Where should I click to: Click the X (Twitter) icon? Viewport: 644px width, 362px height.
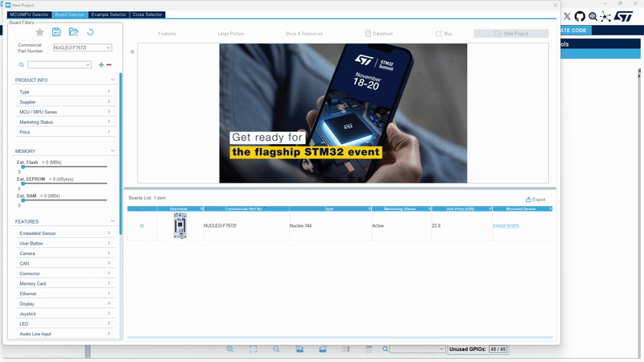[x=568, y=16]
